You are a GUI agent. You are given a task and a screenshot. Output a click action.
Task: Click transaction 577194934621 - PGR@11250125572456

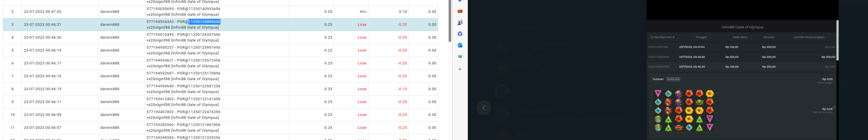coord(183,60)
